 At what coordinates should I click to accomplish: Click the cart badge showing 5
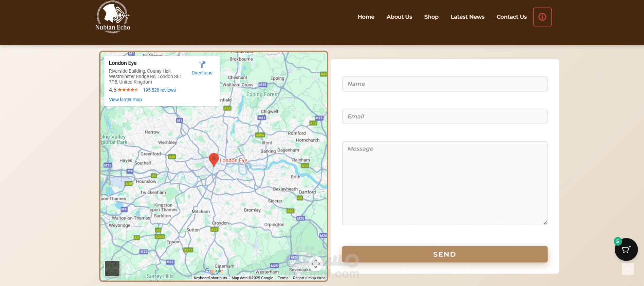[618, 242]
